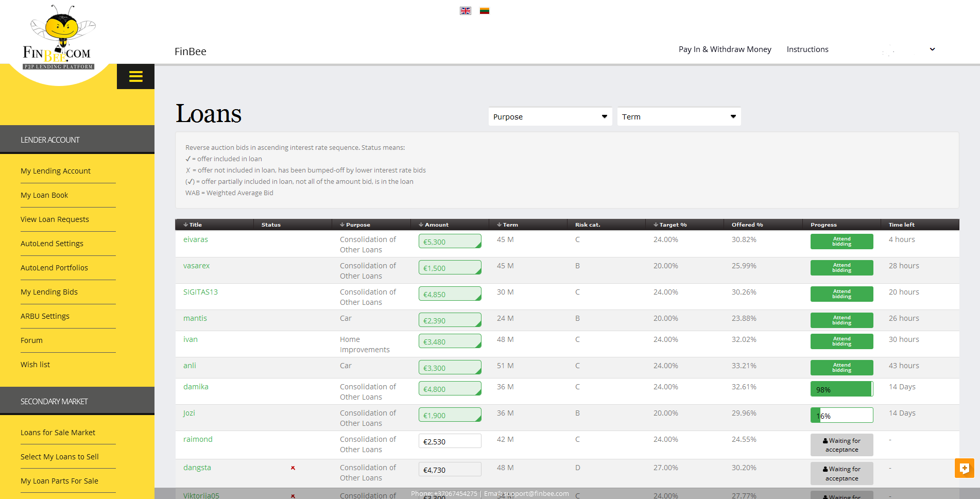Screen dimensions: 980x499
Task: Open the SIGITAS13 loan title
Action: pos(200,292)
